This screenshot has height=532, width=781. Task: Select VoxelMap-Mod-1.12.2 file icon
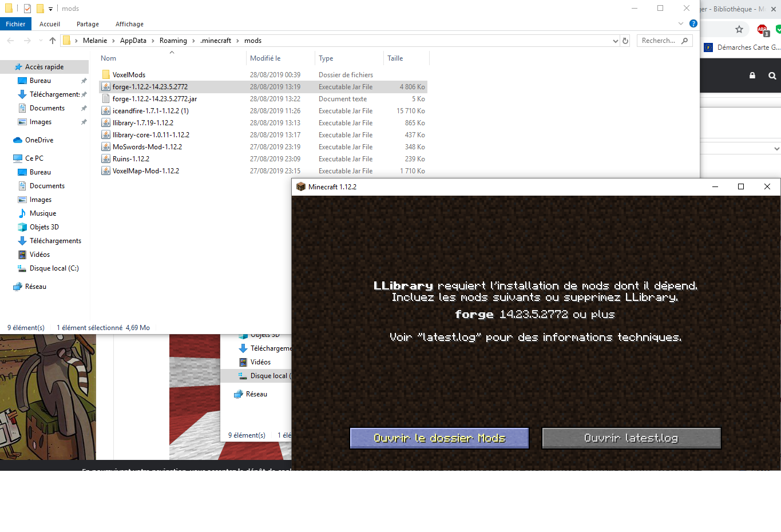tap(106, 171)
